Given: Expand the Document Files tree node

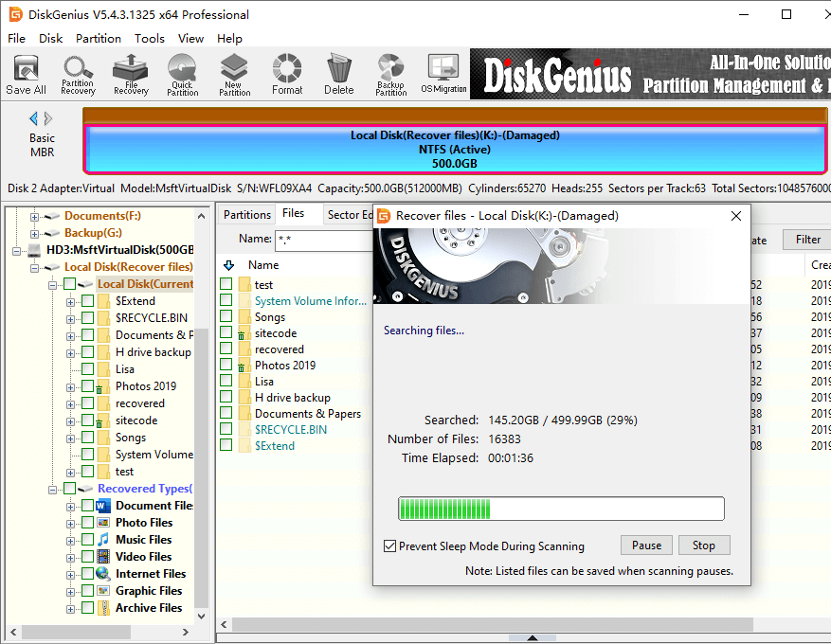Looking at the screenshot, I should 71,506.
